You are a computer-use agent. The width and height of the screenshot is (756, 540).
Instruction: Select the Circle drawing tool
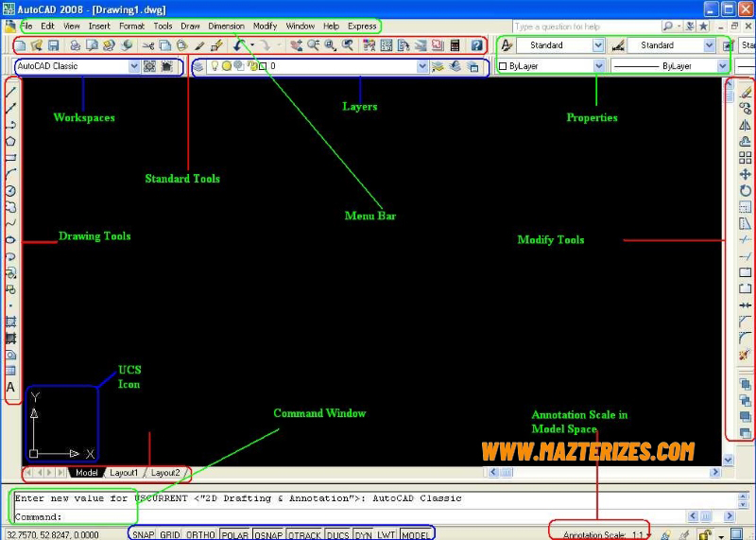click(x=10, y=191)
